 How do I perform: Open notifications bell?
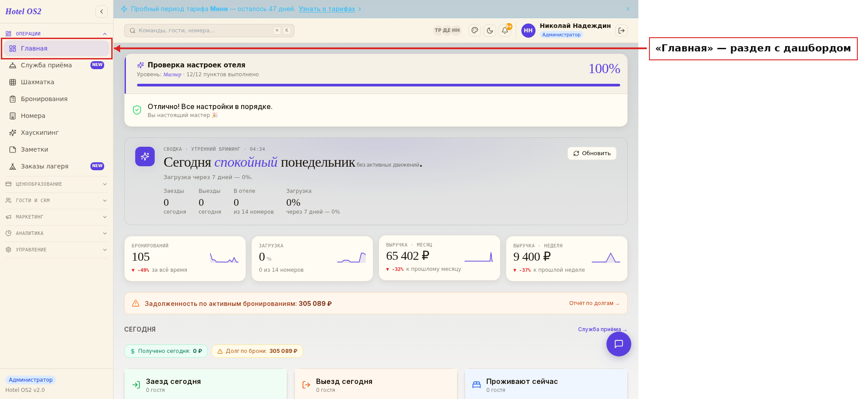pyautogui.click(x=505, y=31)
